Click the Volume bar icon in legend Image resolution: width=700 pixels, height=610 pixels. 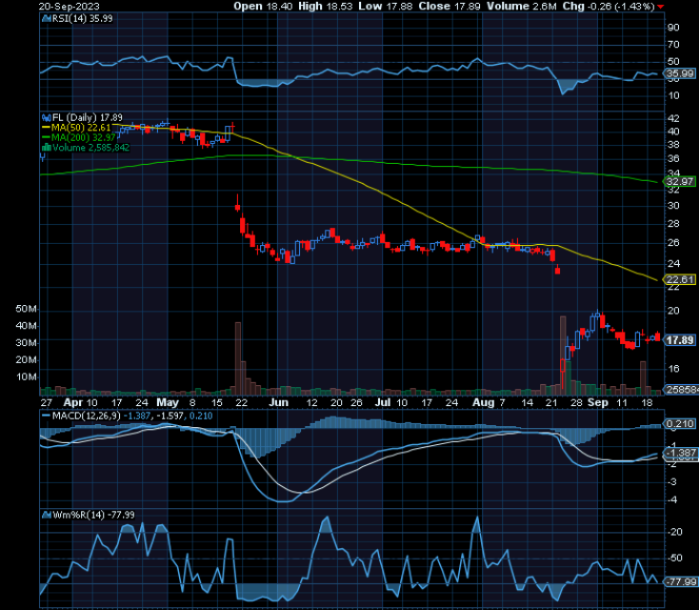pyautogui.click(x=47, y=148)
